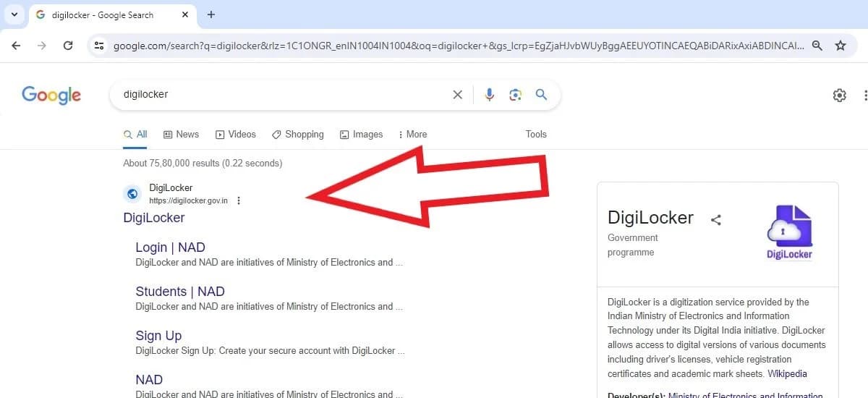The width and height of the screenshot is (868, 398).
Task: Submit search with magnifying glass button
Action: [x=541, y=95]
